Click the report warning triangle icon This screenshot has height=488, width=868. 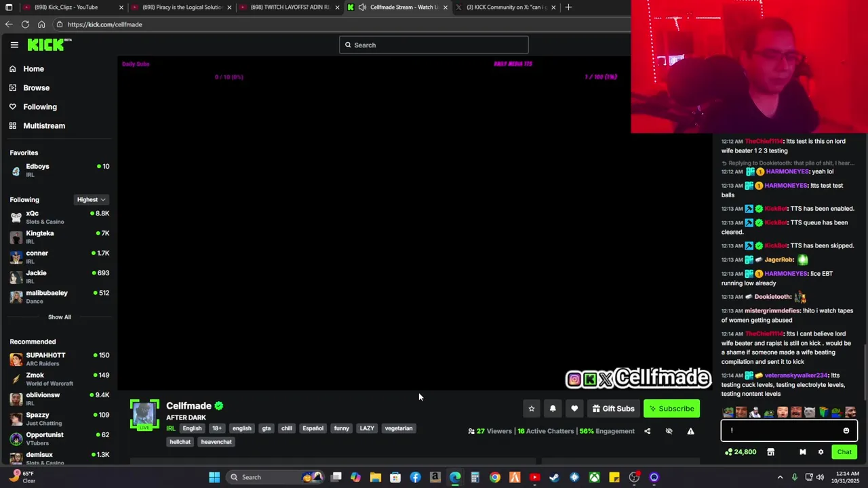(x=690, y=431)
